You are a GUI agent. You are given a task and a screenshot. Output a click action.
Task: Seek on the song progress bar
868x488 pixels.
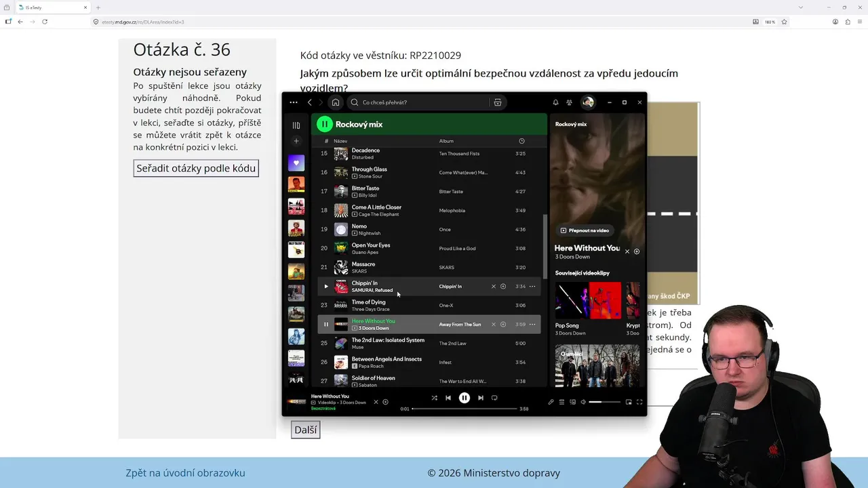tap(465, 409)
